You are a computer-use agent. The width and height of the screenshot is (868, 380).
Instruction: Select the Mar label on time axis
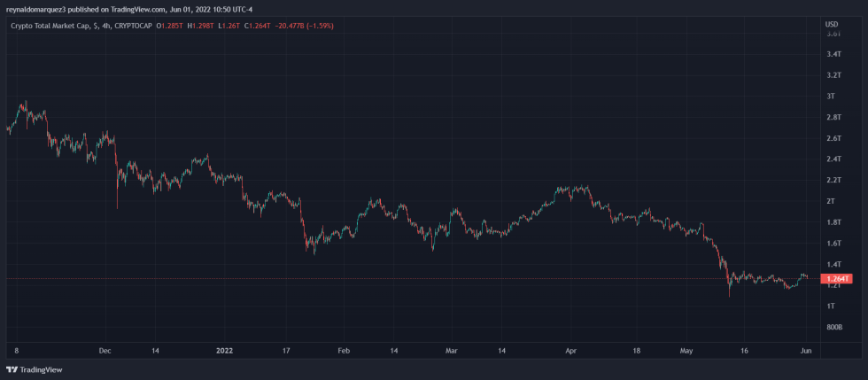pos(451,350)
